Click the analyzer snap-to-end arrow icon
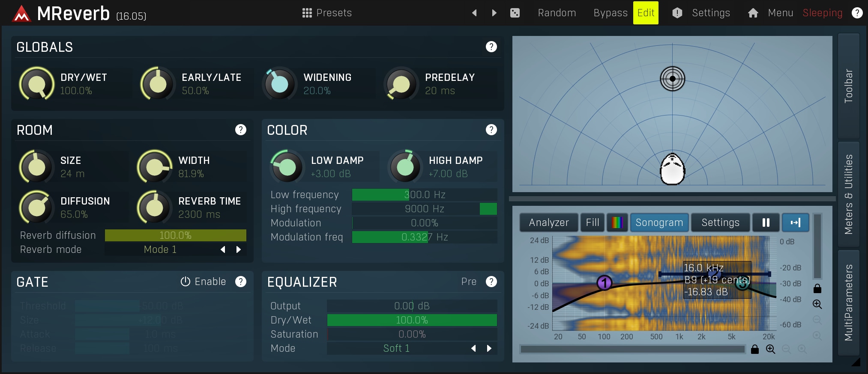The image size is (868, 374). (x=795, y=223)
